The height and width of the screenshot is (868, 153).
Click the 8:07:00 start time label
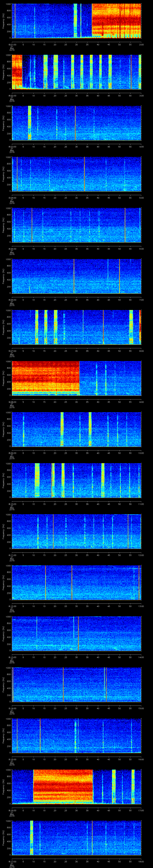pyautogui.click(x=12, y=351)
